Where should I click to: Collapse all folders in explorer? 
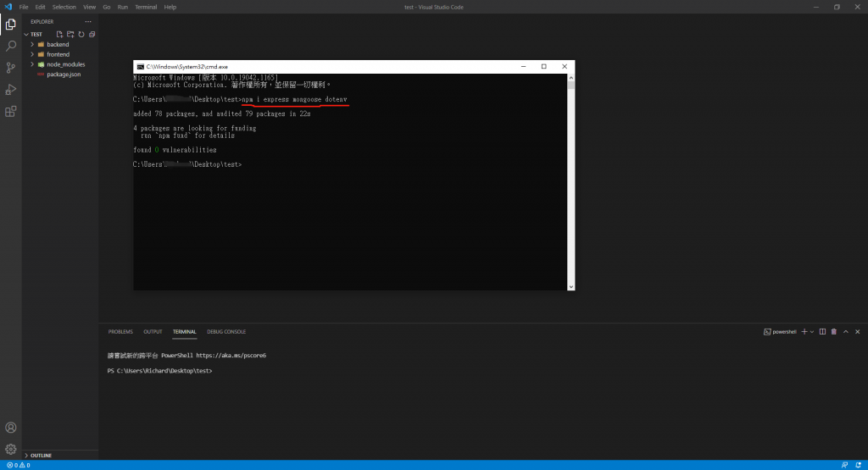92,34
